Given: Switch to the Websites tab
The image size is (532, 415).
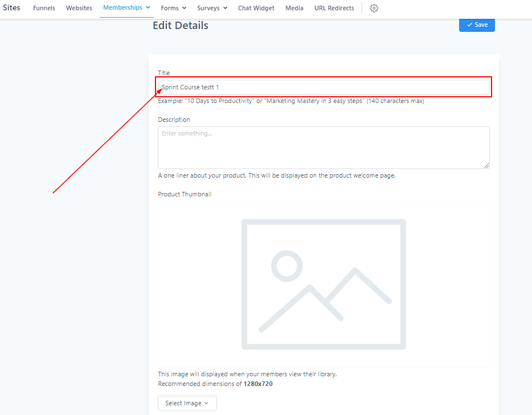Looking at the screenshot, I should pyautogui.click(x=79, y=8).
